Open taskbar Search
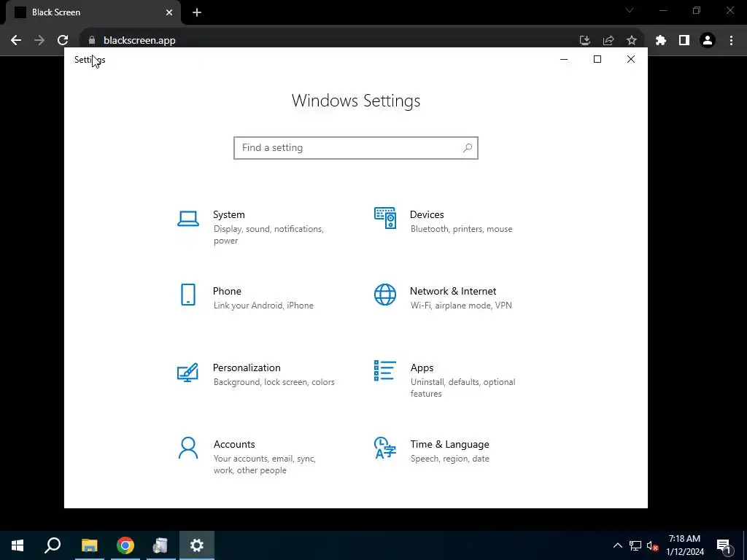 pyautogui.click(x=53, y=545)
